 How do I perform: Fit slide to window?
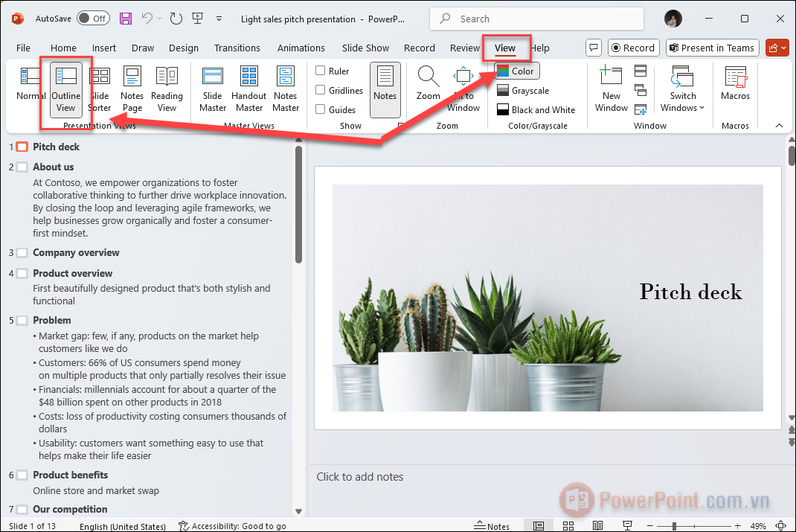tap(463, 89)
